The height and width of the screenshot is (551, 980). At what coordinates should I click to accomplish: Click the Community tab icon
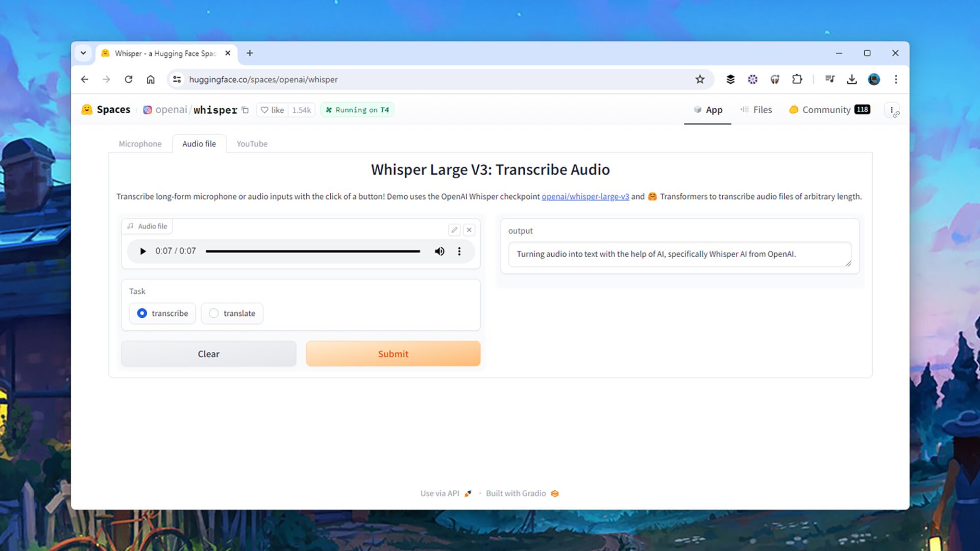pyautogui.click(x=794, y=110)
